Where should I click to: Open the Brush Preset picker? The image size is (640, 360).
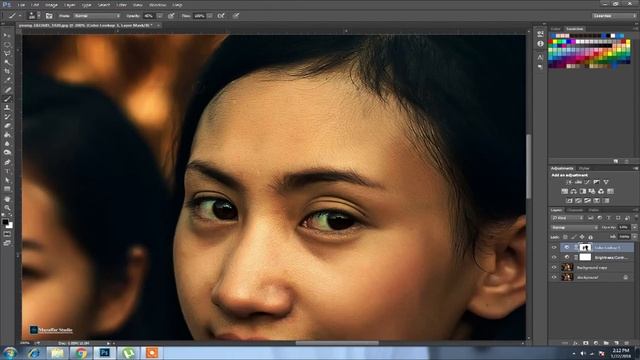(x=34, y=16)
